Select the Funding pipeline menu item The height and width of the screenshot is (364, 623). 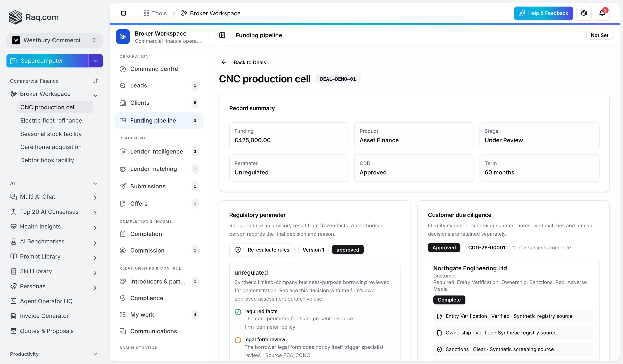point(159,121)
